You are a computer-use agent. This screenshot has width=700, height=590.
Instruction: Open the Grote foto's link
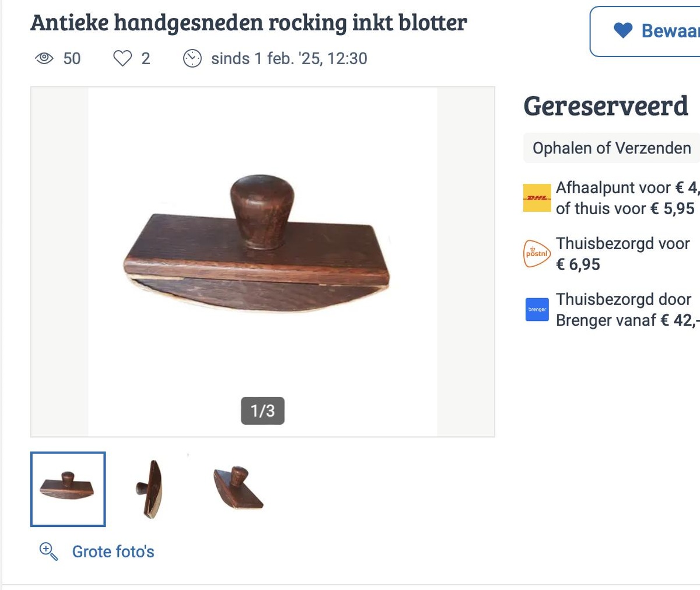[113, 551]
